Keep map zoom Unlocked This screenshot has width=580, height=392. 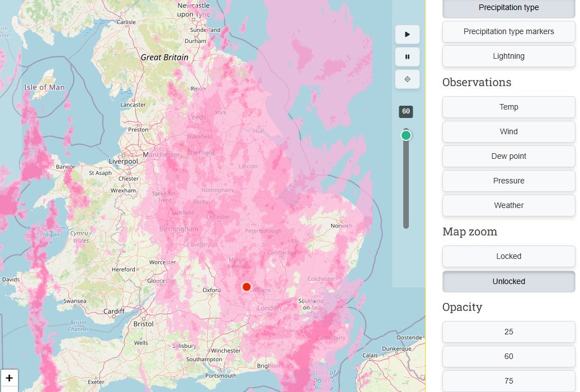coord(508,281)
